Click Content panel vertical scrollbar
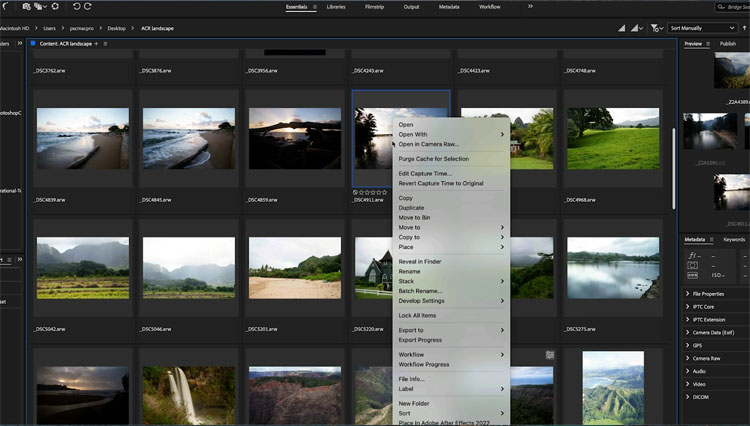The width and height of the screenshot is (750, 426). coord(673,168)
